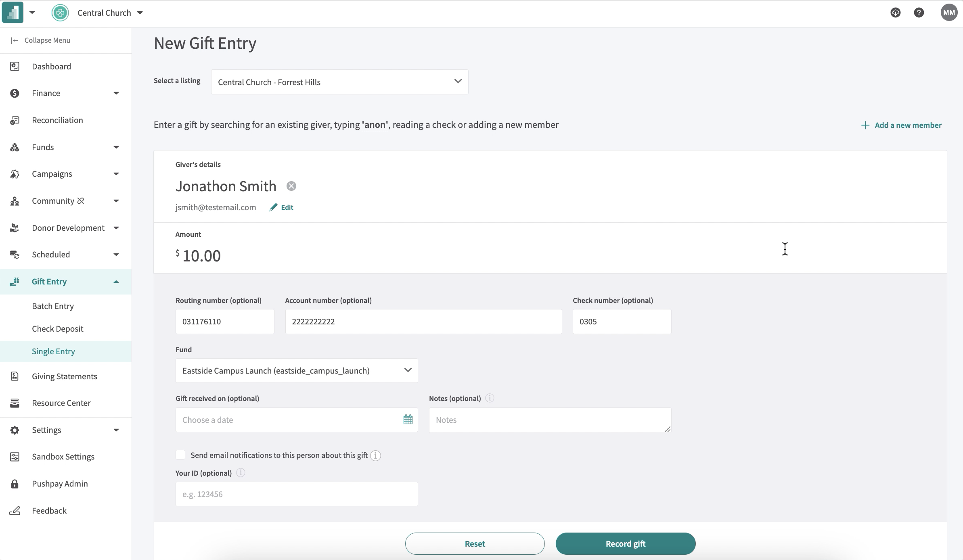Enable email notifications checkbox for this gift
The image size is (963, 560).
pos(180,455)
